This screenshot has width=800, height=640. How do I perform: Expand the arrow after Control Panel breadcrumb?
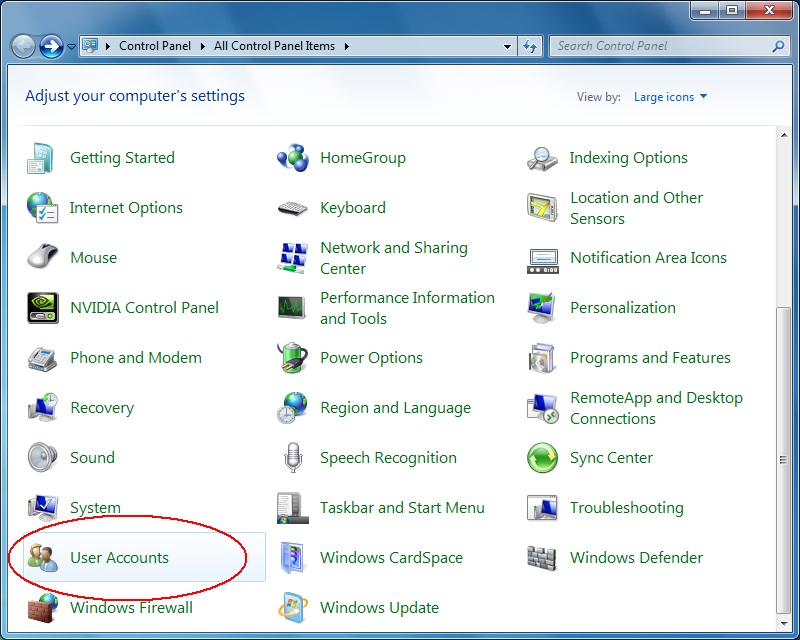[203, 46]
